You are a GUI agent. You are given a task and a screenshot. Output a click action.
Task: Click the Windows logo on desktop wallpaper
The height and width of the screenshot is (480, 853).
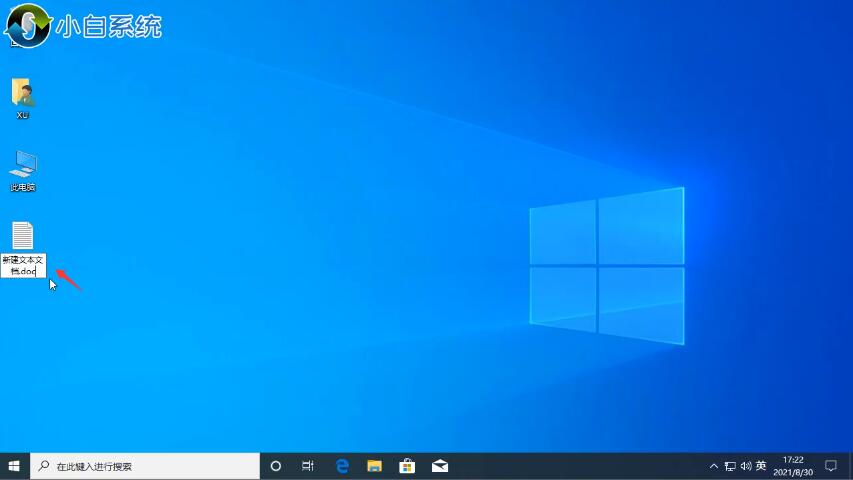606,266
